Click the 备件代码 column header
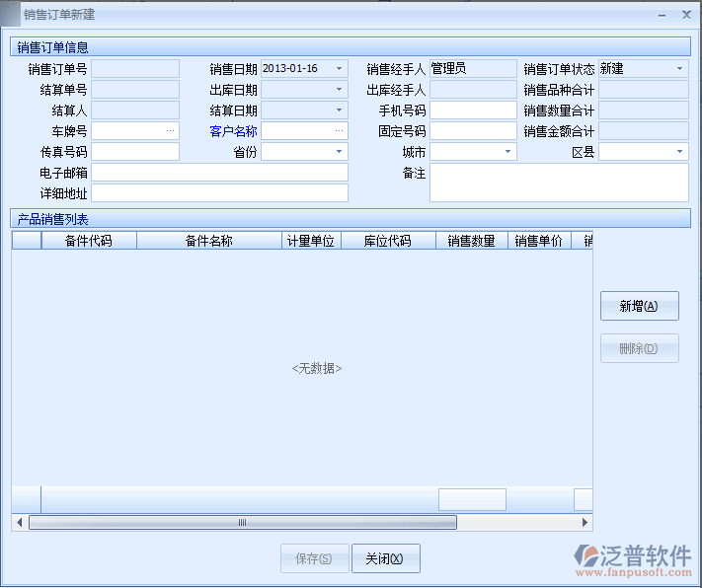This screenshot has width=702, height=588. click(89, 241)
